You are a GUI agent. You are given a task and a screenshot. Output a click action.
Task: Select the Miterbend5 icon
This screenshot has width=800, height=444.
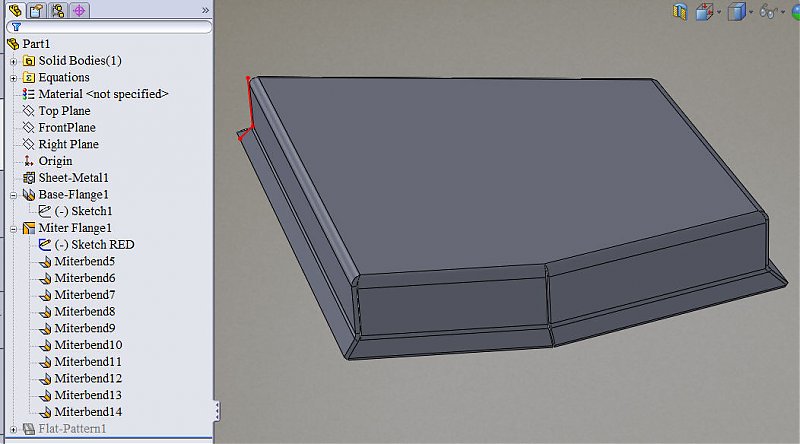(x=45, y=262)
